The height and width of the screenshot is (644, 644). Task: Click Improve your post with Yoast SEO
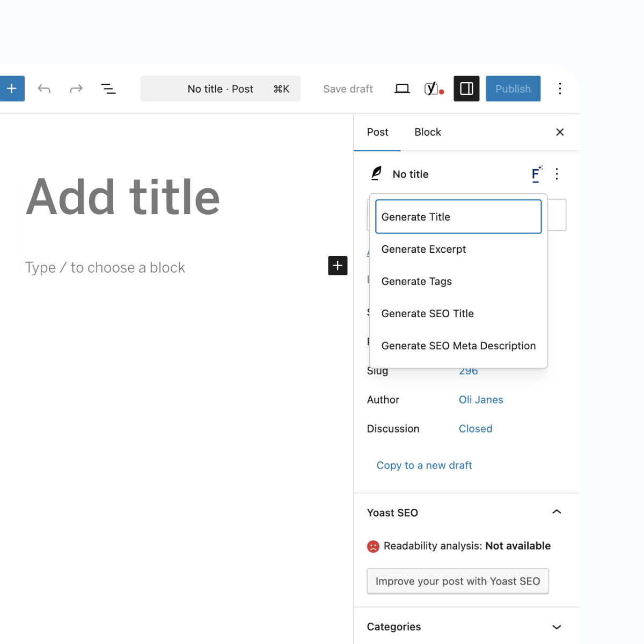click(x=457, y=581)
